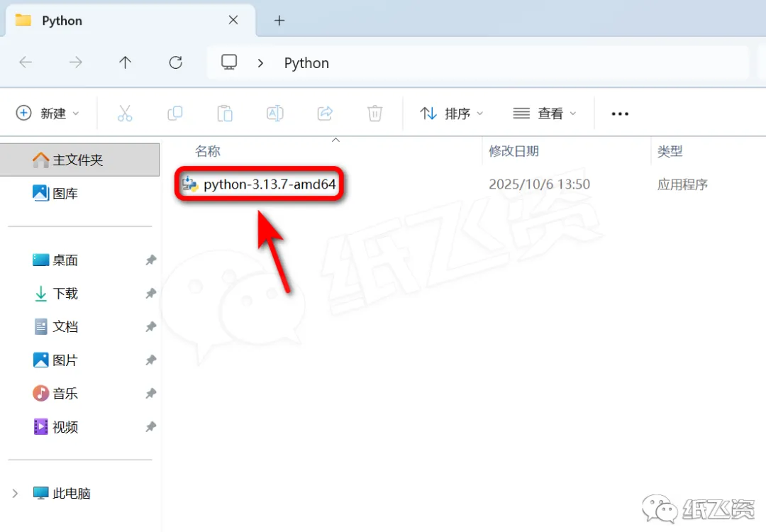Click the Paste clipboard icon
This screenshot has width=766, height=532.
pyautogui.click(x=225, y=113)
